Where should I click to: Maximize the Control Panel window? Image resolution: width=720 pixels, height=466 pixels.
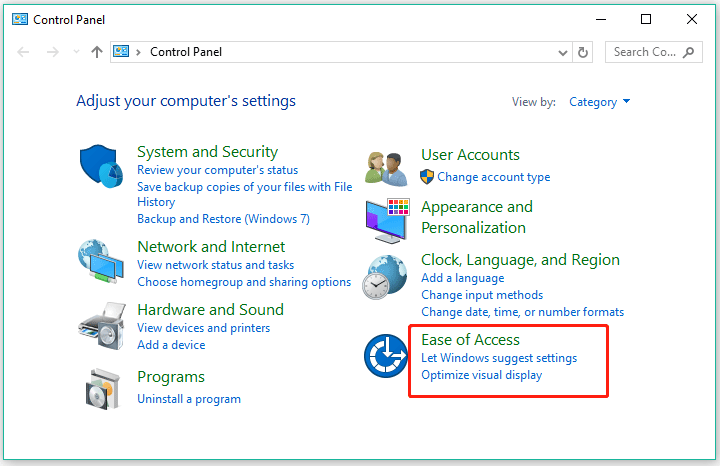click(646, 19)
